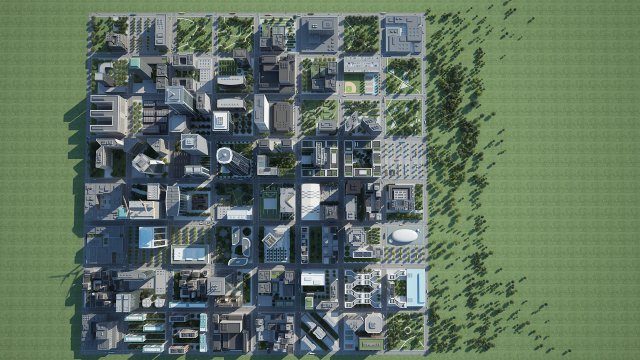Click the round helipad tower rooftop
The image size is (640, 360).
(x=224, y=156)
